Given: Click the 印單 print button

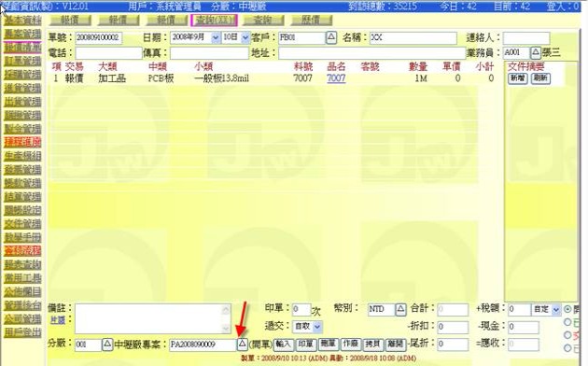Looking at the screenshot, I should click(306, 344).
